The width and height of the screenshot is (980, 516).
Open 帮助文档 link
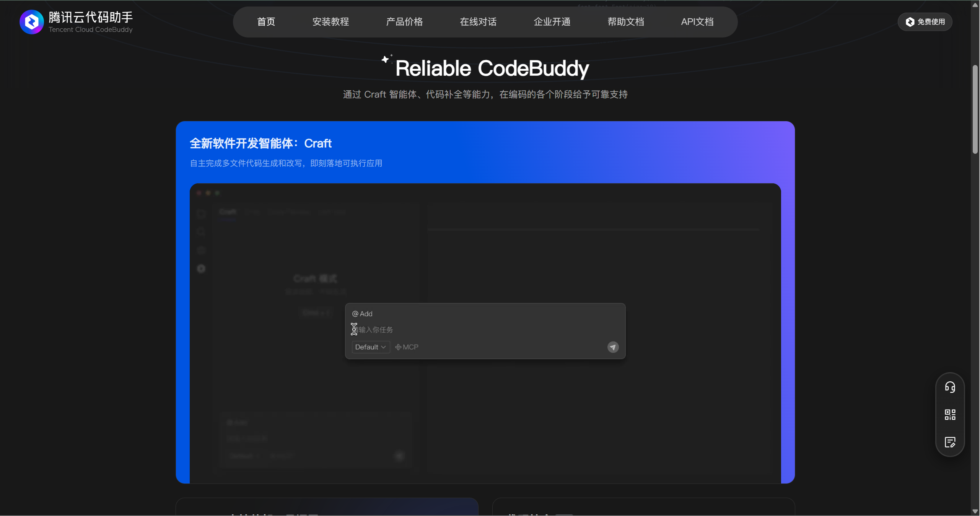coord(626,22)
